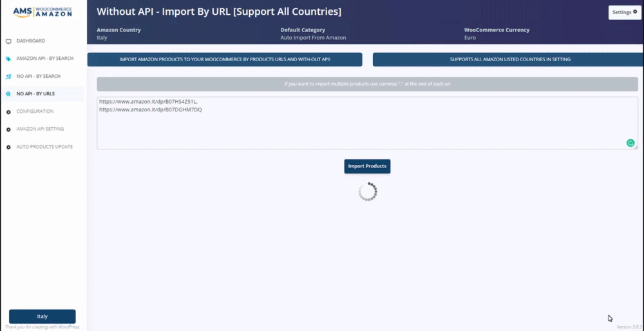644x331 pixels.
Task: Click the Default Category label
Action: (x=303, y=30)
